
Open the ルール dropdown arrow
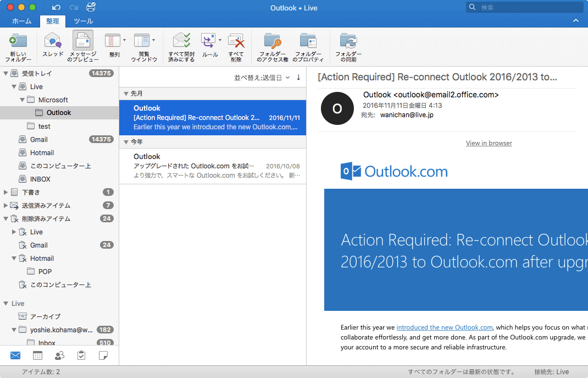coord(220,40)
